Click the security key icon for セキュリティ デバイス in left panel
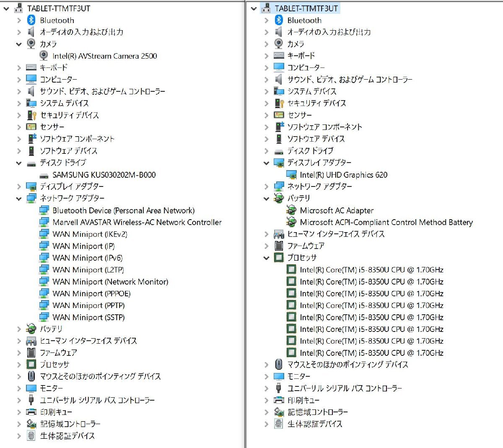 tap(31, 115)
